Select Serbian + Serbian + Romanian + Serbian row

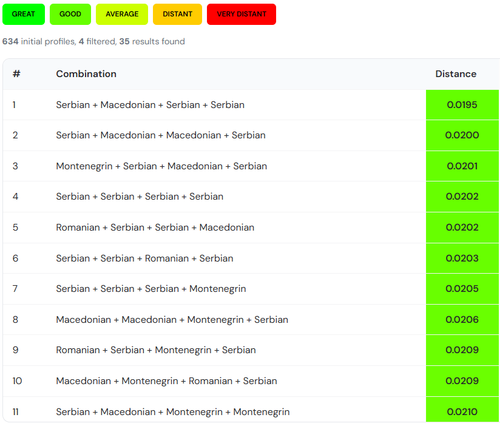coord(251,258)
